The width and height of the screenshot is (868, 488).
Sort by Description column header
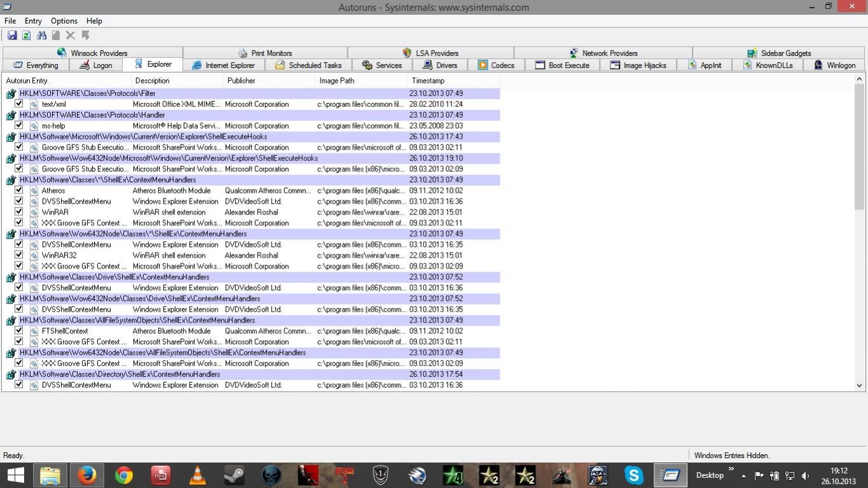[x=177, y=81]
